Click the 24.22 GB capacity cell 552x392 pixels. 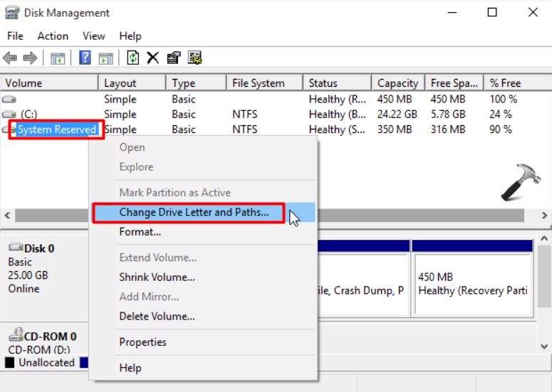(x=397, y=115)
